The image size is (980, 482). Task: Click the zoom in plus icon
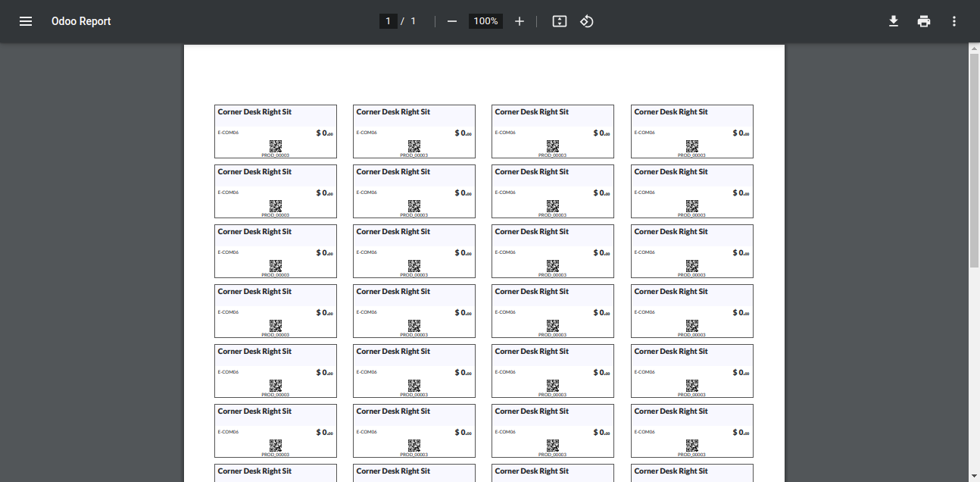520,21
